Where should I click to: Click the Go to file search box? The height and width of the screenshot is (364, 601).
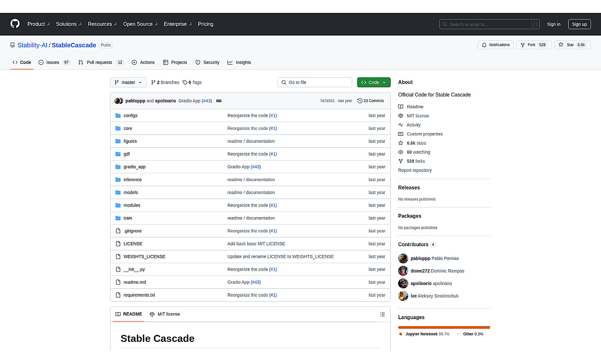tap(315, 82)
